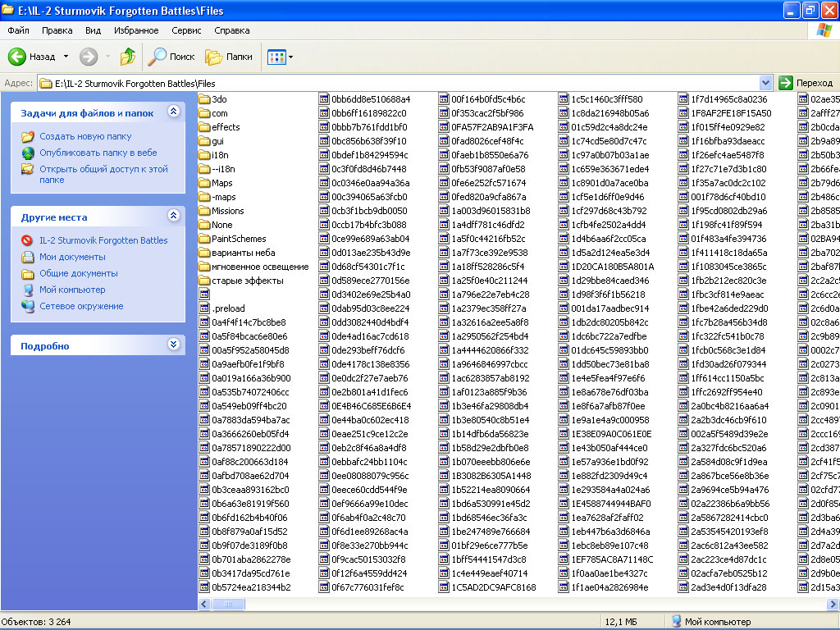Select the --i18n folder name
Viewport: 840px width, 630px height.
223,169
